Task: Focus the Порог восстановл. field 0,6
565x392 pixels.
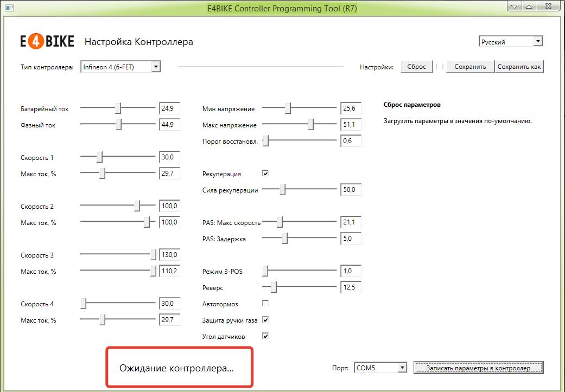Action: [x=351, y=141]
